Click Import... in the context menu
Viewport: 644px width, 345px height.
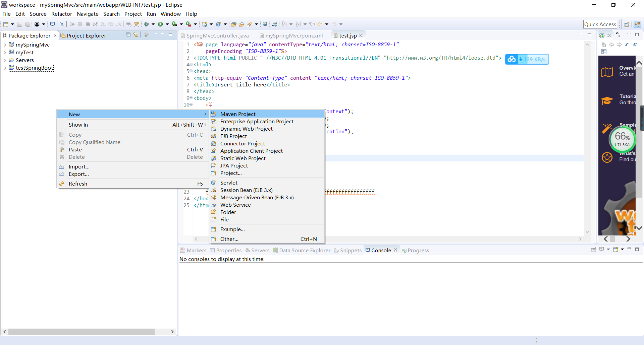(x=132, y=167)
